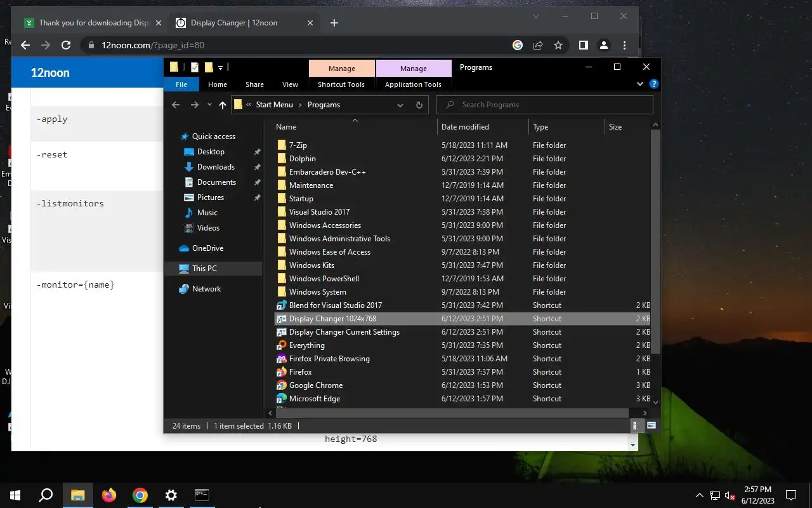Open the address bar previous locations dropdown
The width and height of the screenshot is (812, 508).
(400, 105)
